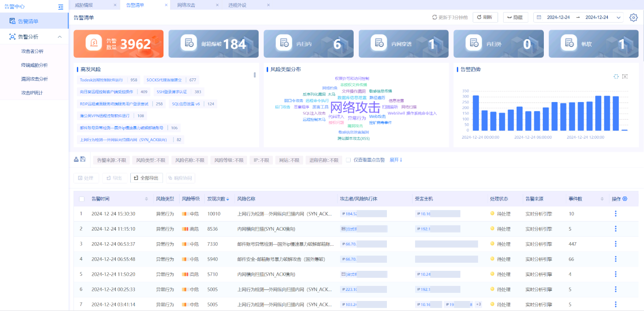Image resolution: width=644 pixels, height=311 pixels.
Task: Open the 进程名称 filter
Action: click(x=324, y=160)
